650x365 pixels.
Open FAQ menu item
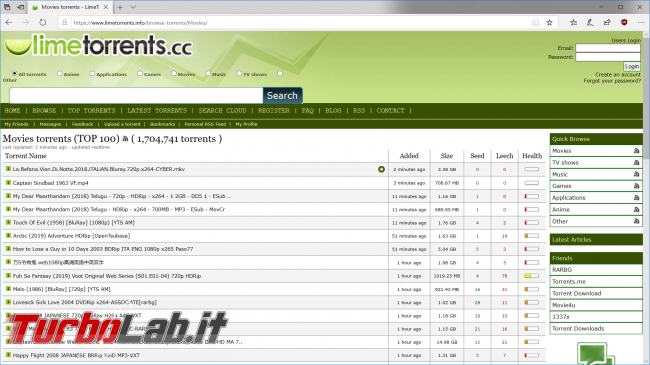[x=308, y=111]
